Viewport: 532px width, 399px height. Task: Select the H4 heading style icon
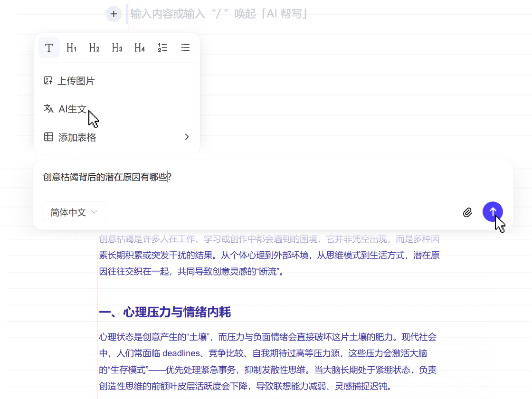point(140,47)
